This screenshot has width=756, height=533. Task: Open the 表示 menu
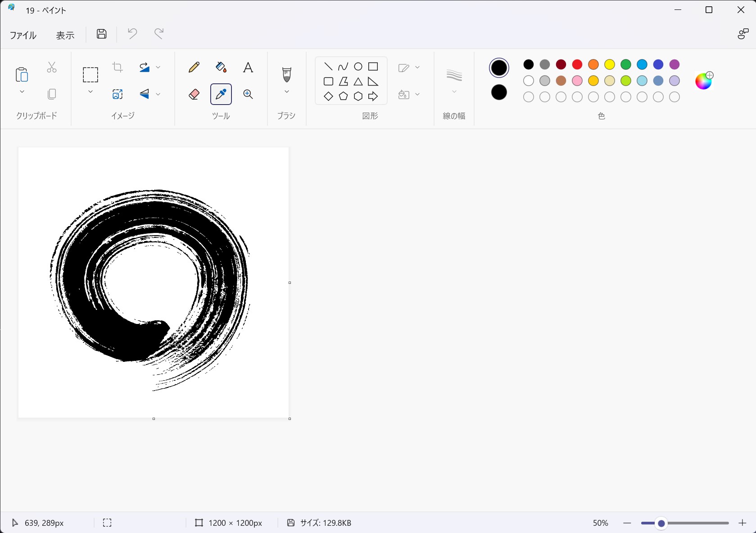click(65, 35)
